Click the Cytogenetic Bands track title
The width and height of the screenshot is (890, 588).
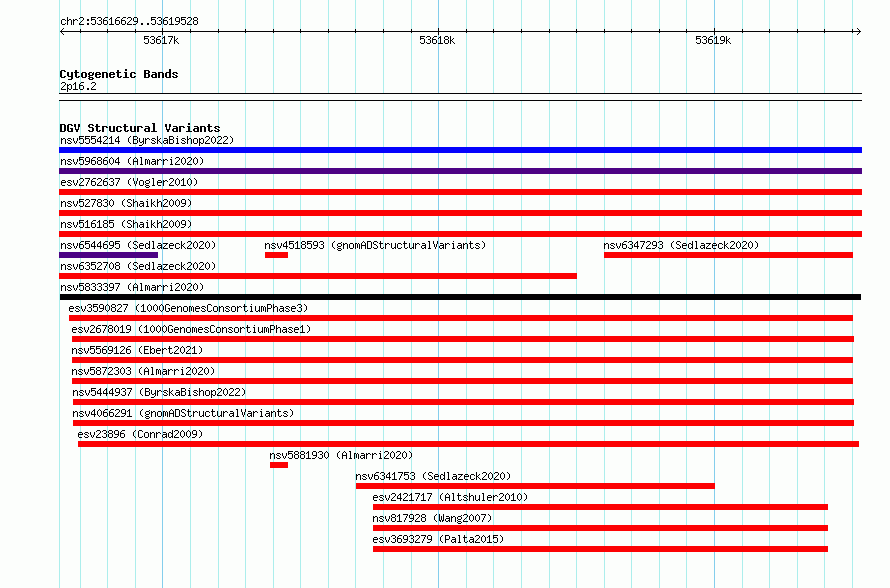(119, 74)
